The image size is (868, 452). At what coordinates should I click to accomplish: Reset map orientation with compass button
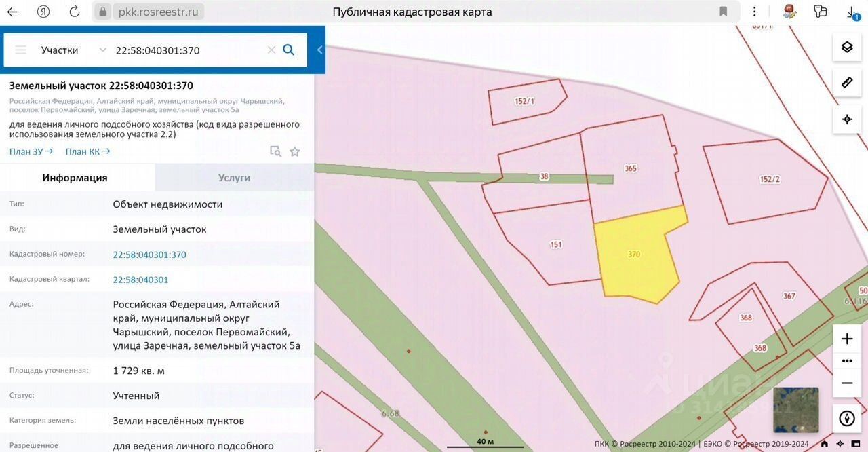point(847,418)
